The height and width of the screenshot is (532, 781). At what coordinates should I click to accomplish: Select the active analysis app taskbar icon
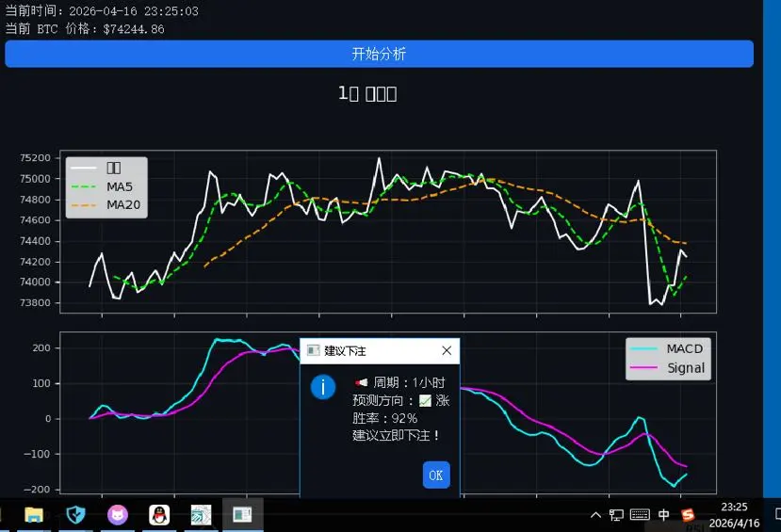click(x=242, y=515)
